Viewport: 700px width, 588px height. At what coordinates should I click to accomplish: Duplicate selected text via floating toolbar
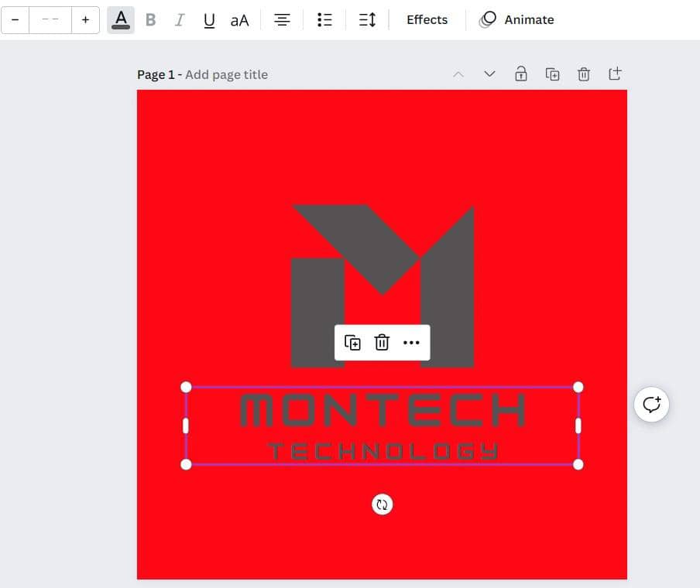(352, 343)
